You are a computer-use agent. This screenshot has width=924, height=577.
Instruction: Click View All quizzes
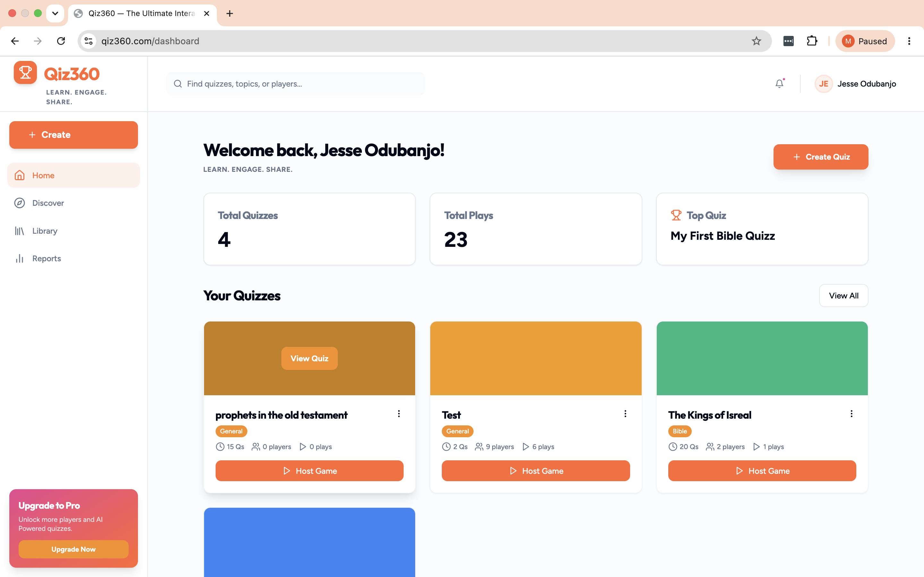[x=843, y=295]
